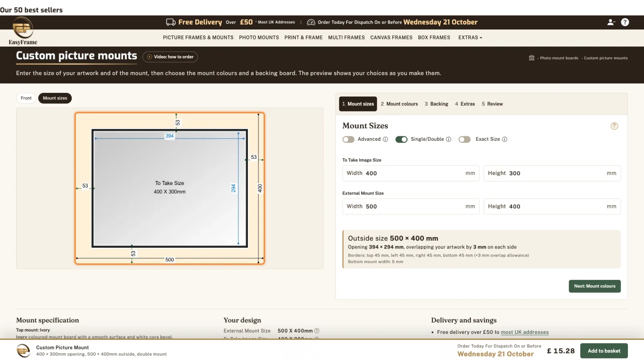Click external mount Height 400 field

tap(552, 206)
